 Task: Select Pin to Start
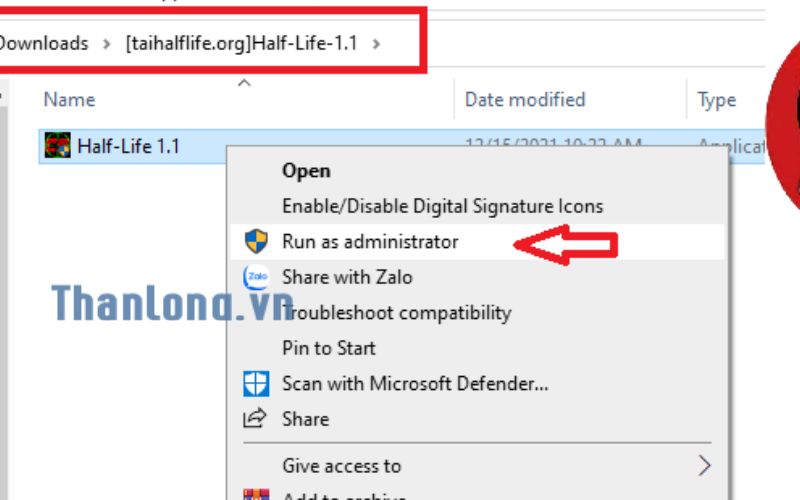coord(329,348)
